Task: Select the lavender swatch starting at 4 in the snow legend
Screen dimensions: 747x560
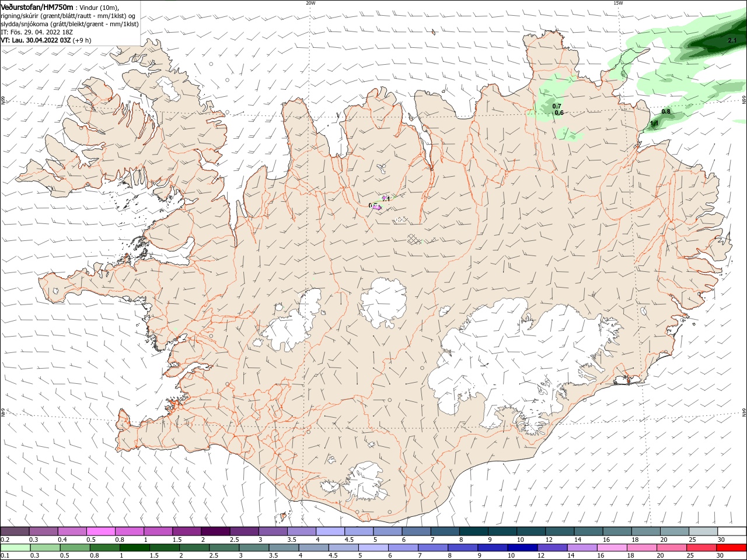Action: pyautogui.click(x=329, y=531)
